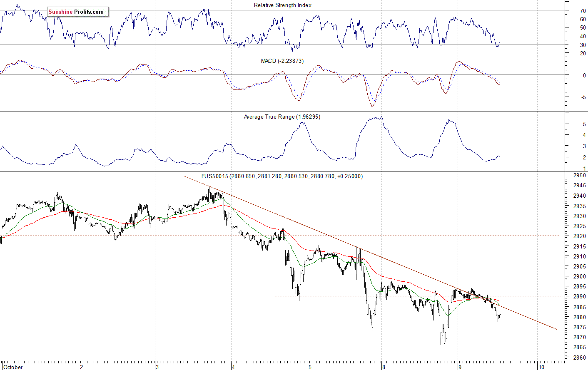Click the RSI axis value 30
This screenshot has width=588, height=370.
[583, 45]
